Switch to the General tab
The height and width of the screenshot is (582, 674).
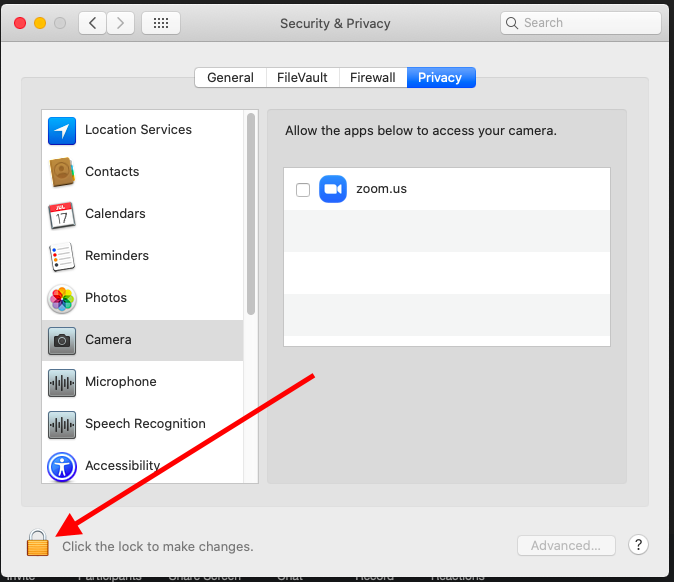point(230,78)
